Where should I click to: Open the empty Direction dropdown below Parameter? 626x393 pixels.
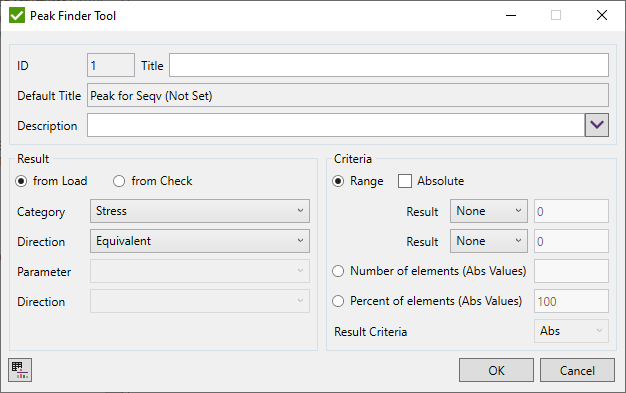pos(200,301)
